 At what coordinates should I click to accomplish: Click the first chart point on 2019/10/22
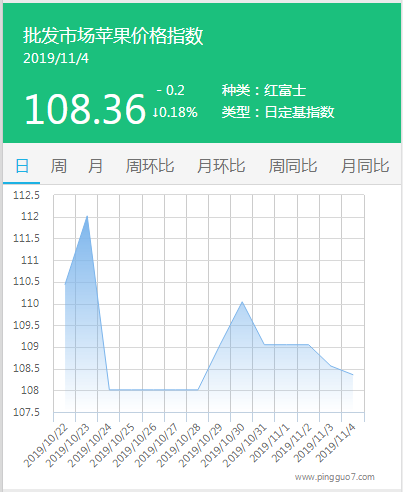tap(65, 284)
